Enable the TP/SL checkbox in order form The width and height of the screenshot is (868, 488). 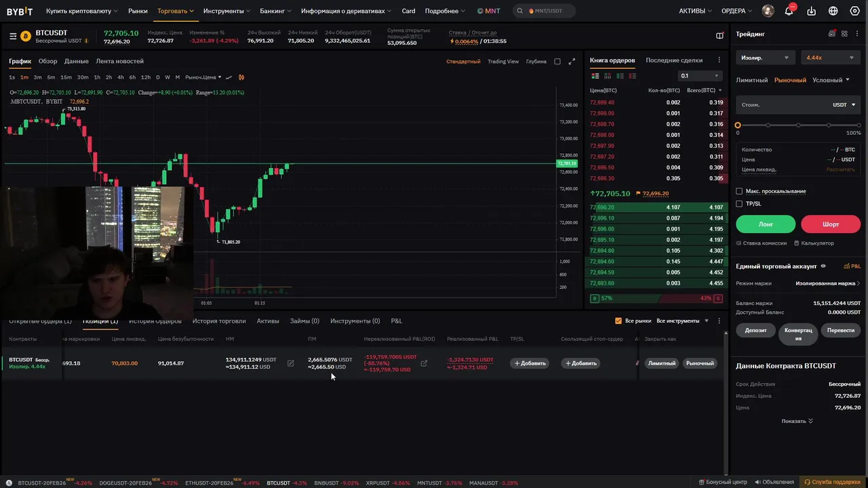(739, 203)
